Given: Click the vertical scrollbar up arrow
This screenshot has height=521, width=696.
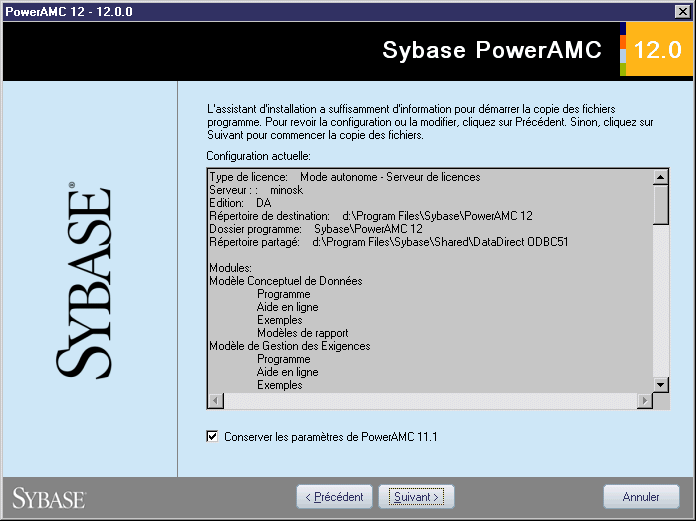Looking at the screenshot, I should [x=660, y=178].
